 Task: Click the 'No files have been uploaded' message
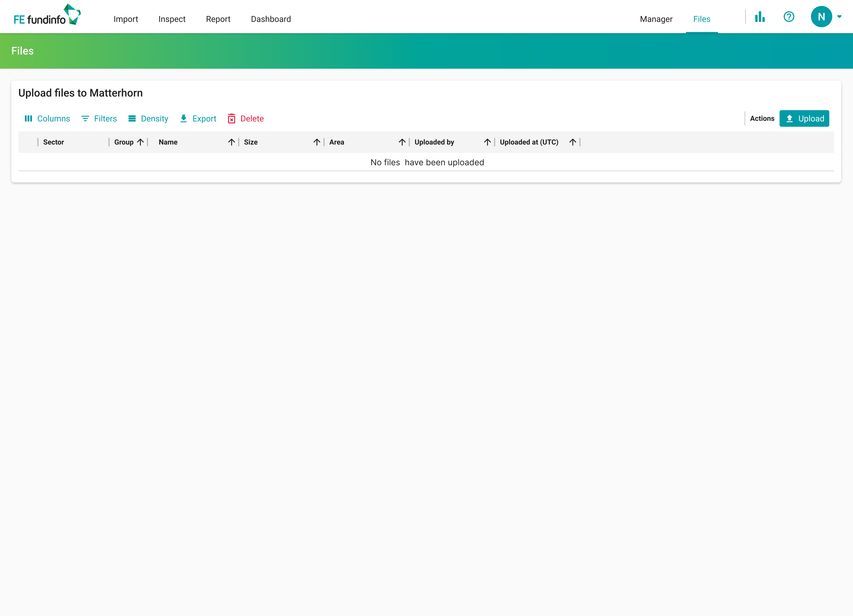point(427,162)
